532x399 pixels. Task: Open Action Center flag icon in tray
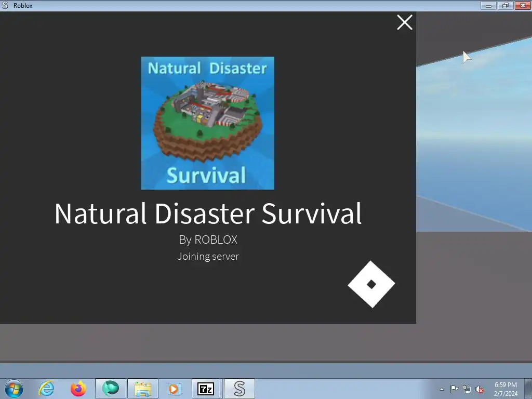tap(454, 389)
